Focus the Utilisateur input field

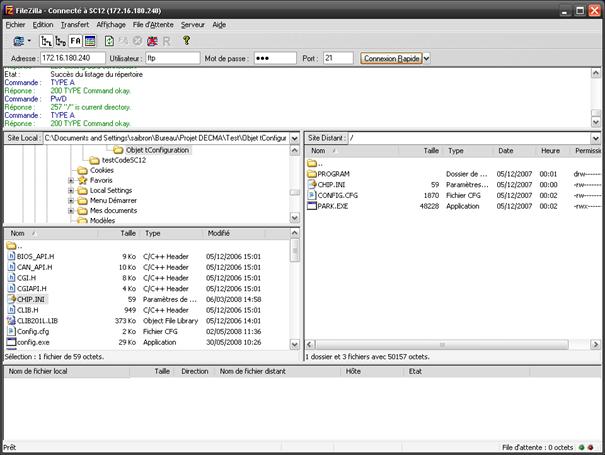[x=172, y=58]
